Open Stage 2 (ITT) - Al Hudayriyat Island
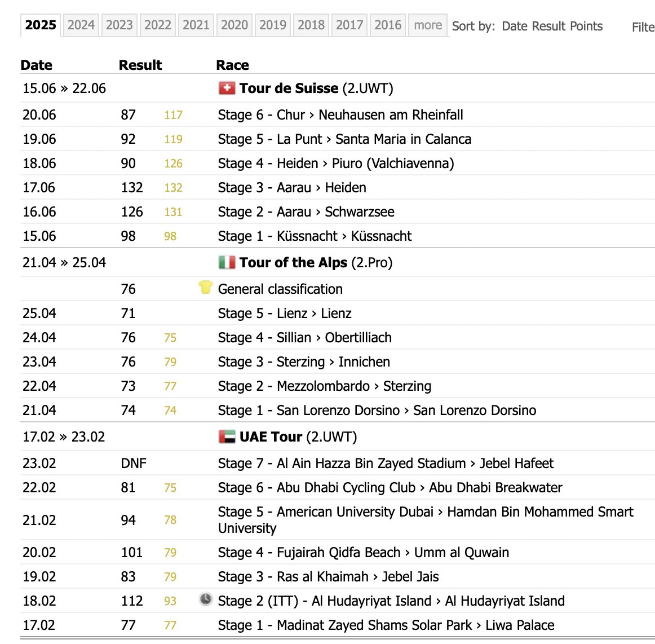The image size is (655, 644). (x=391, y=601)
